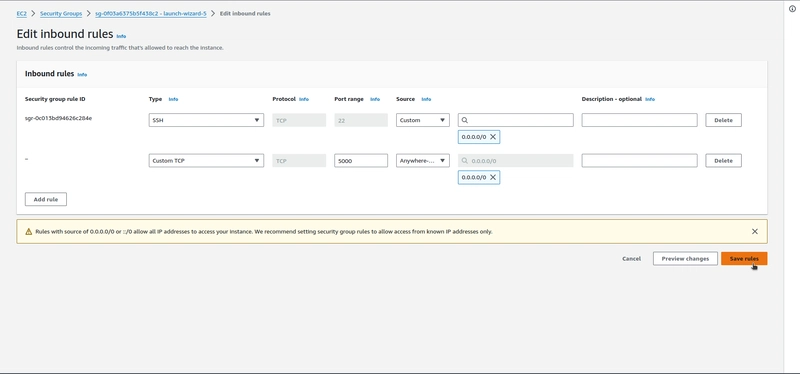Click Cancel to discard rule changes
Screen dimensions: 800x374
point(631,259)
